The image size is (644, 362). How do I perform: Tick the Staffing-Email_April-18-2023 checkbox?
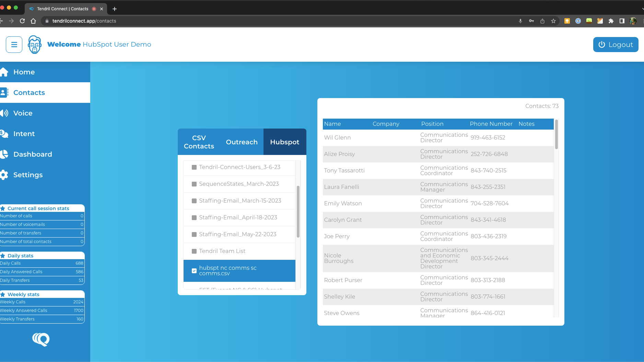coord(194,218)
